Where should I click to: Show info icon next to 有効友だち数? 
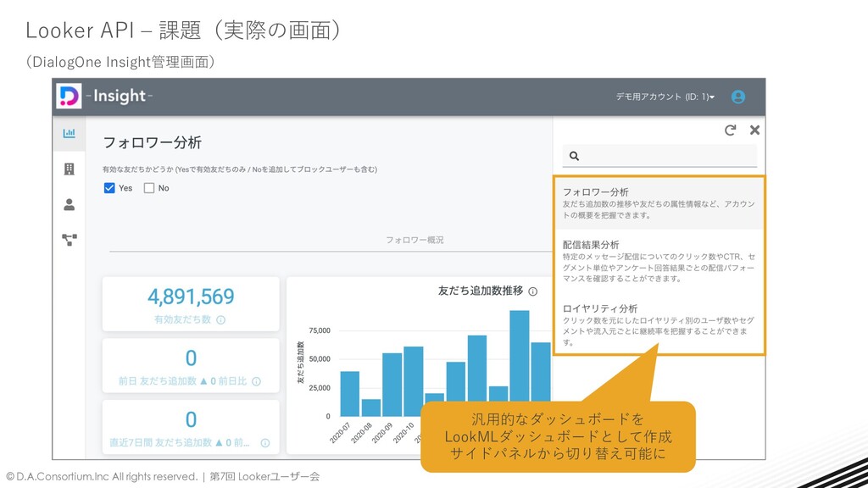(221, 319)
